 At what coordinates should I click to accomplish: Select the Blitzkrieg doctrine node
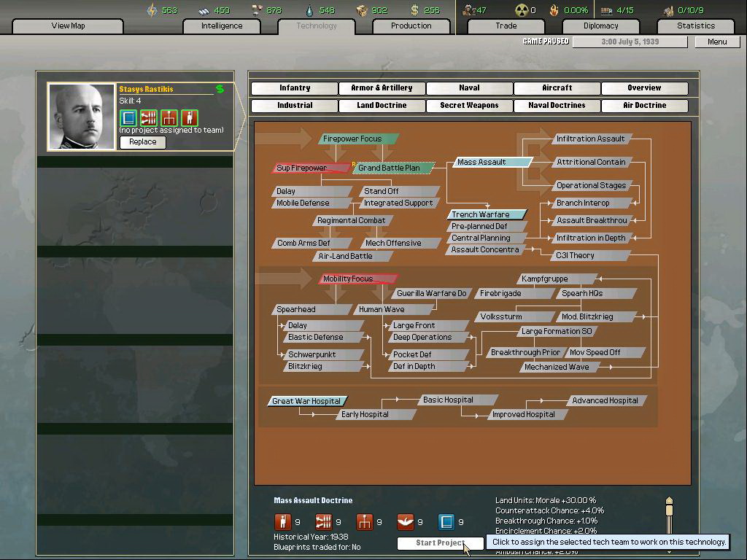tap(305, 367)
